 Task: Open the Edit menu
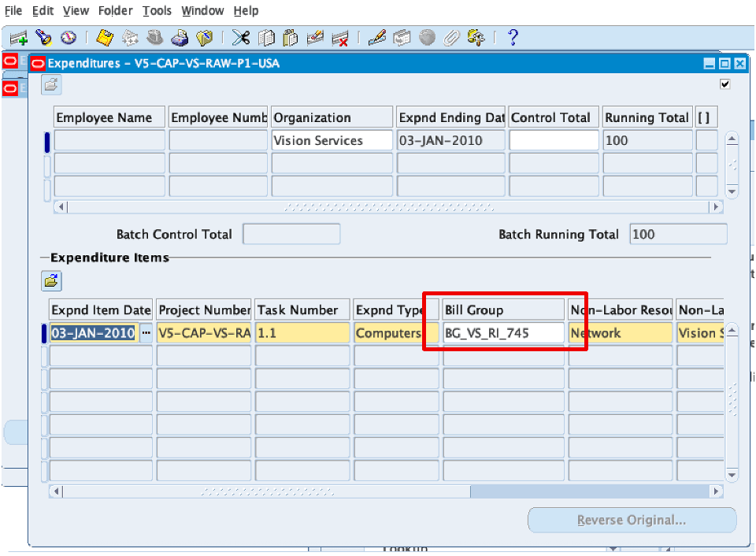pos(43,10)
